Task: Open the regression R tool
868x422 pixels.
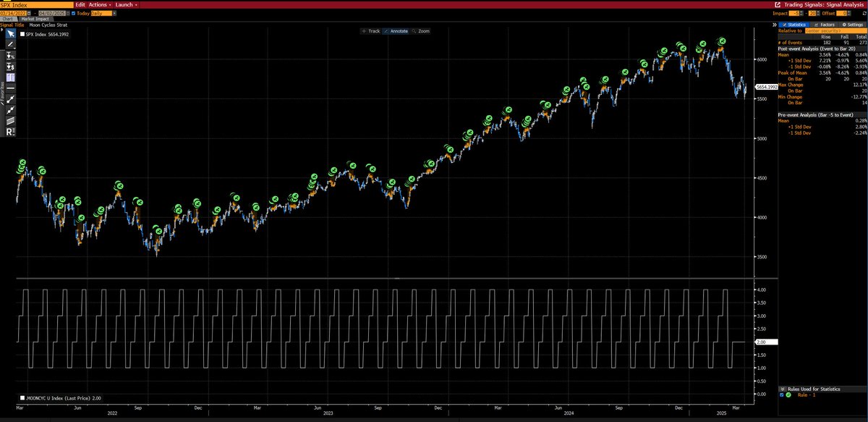Action: pos(11,132)
